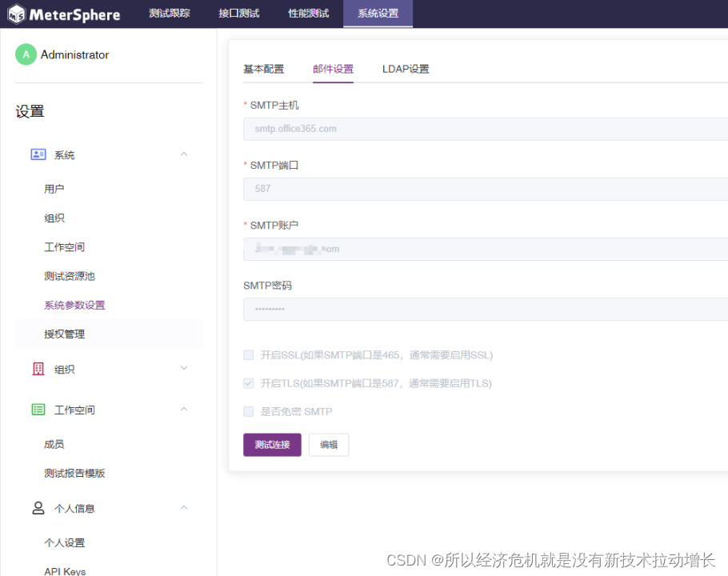Open 用户 from the sidebar
Viewport: 728px width, 576px height.
(53, 188)
